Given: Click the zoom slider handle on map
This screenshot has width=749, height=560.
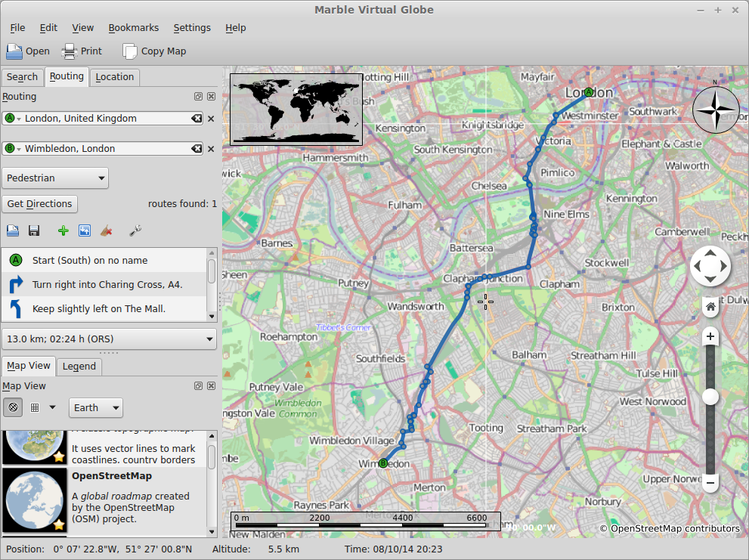Looking at the screenshot, I should point(710,397).
